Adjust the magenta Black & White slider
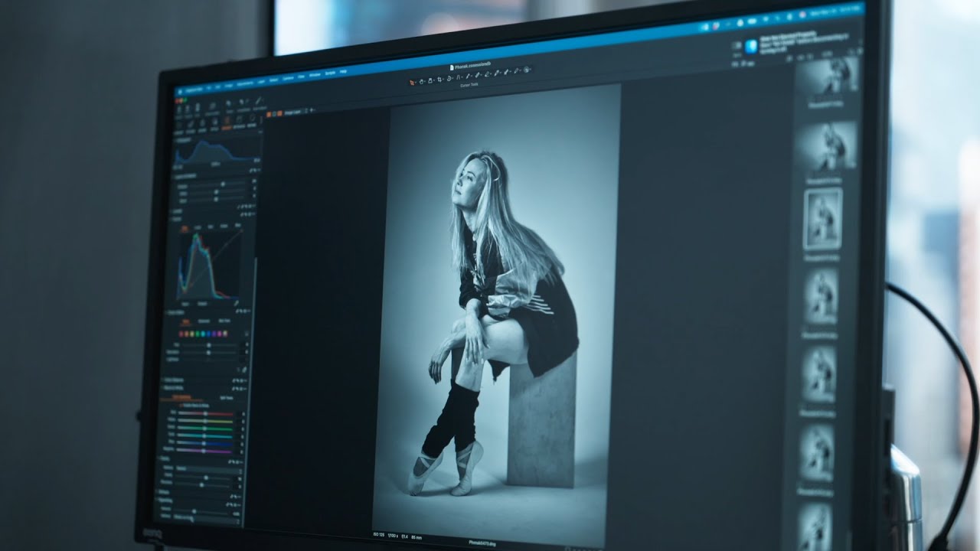 pyautogui.click(x=206, y=450)
